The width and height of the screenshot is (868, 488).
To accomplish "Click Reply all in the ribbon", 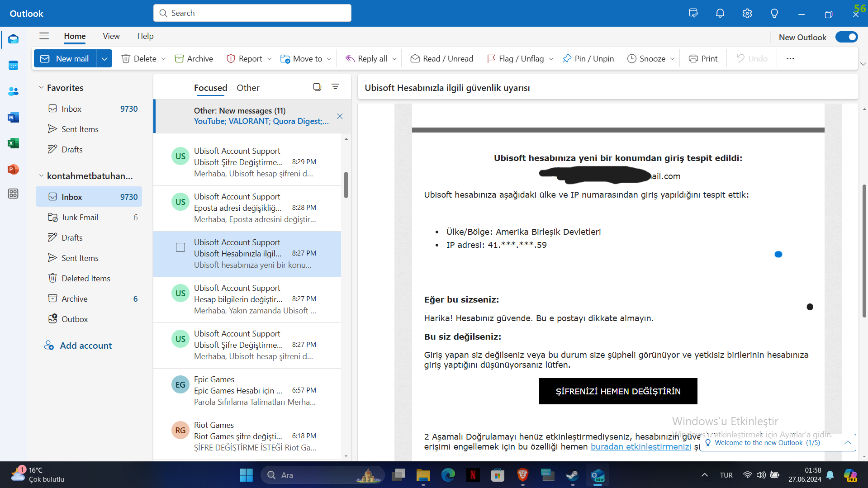I will point(366,59).
